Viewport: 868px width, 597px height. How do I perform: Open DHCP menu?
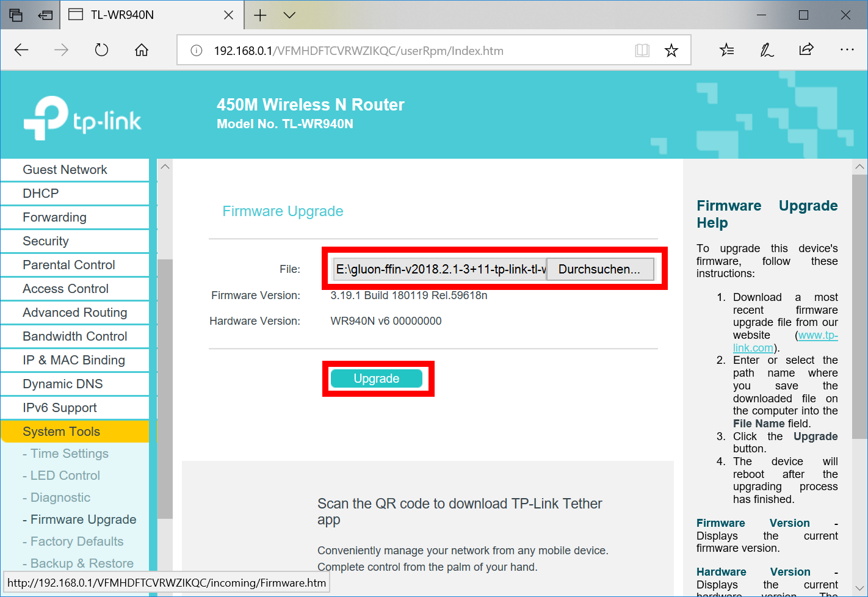point(75,194)
